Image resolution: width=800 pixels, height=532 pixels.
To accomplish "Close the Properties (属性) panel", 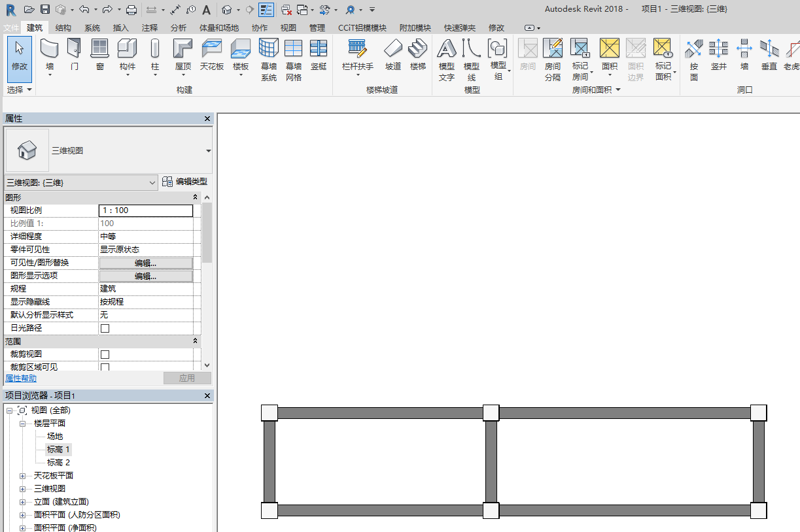I will coord(207,119).
